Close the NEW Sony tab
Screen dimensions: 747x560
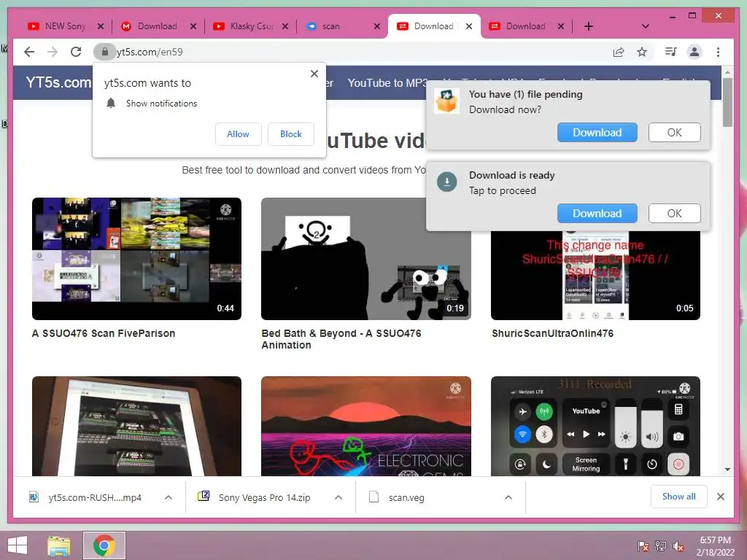pos(101,26)
